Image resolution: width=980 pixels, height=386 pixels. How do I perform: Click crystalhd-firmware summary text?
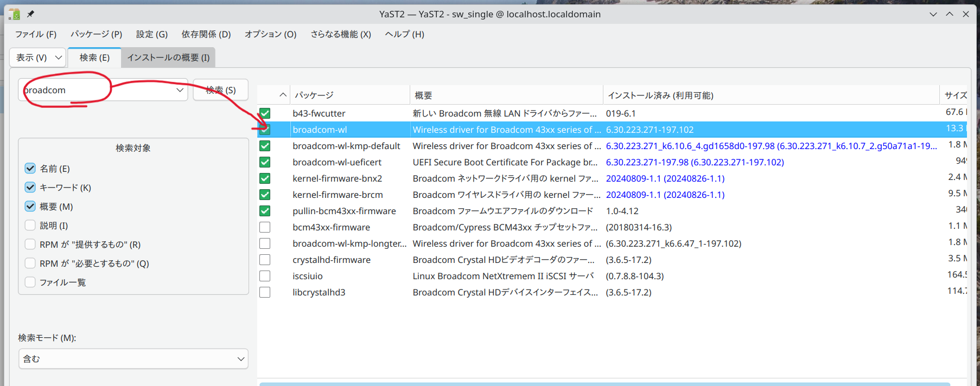click(x=504, y=260)
